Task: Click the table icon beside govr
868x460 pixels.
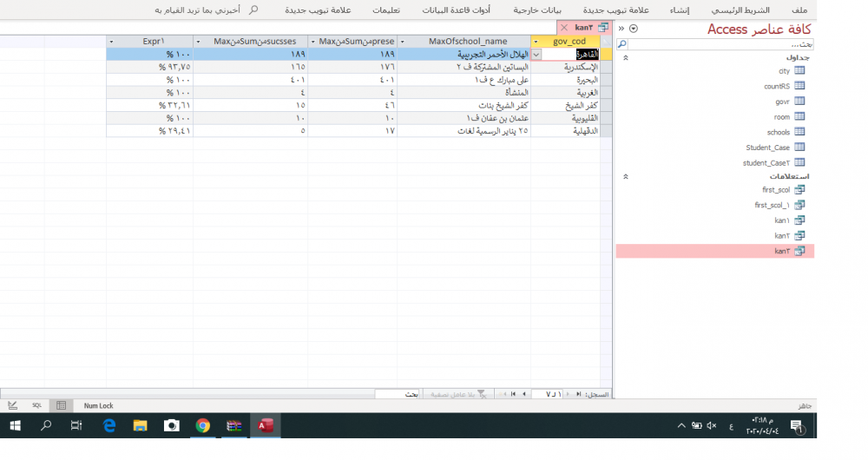Action: [x=799, y=102]
